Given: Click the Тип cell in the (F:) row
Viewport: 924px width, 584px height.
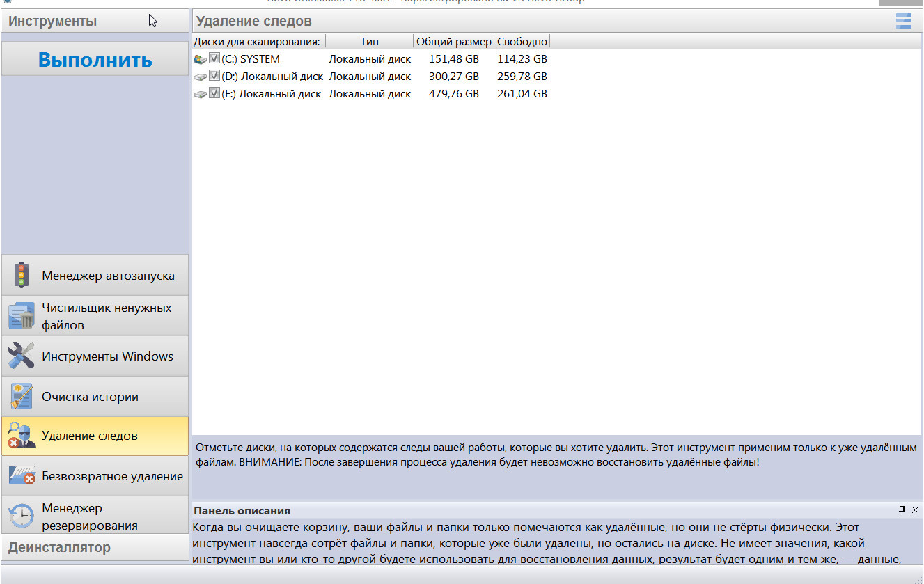Looking at the screenshot, I should (x=370, y=94).
